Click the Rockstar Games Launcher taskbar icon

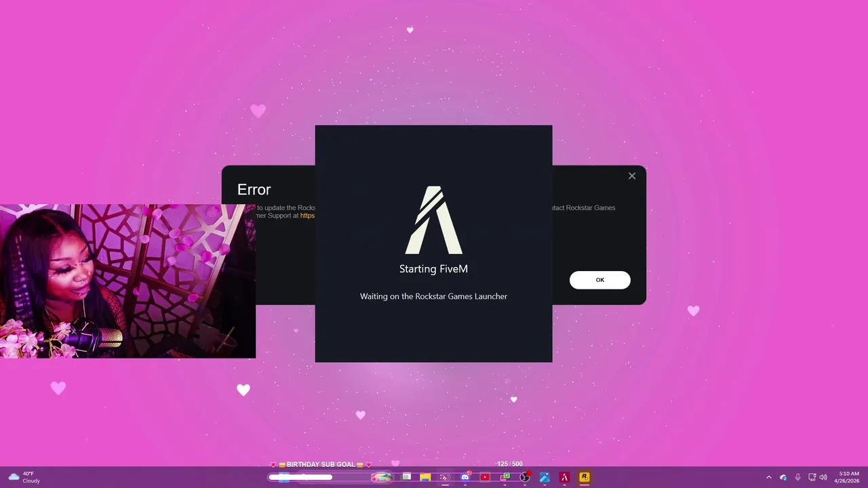coord(584,477)
